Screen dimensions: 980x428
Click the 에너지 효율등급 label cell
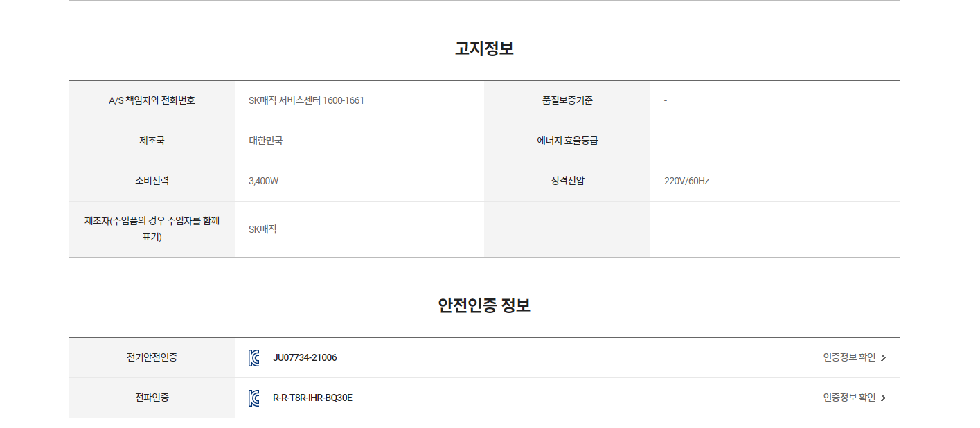pyautogui.click(x=567, y=141)
